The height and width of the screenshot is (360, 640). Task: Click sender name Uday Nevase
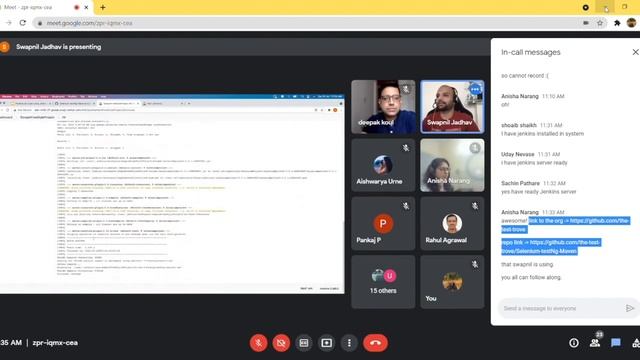click(518, 154)
